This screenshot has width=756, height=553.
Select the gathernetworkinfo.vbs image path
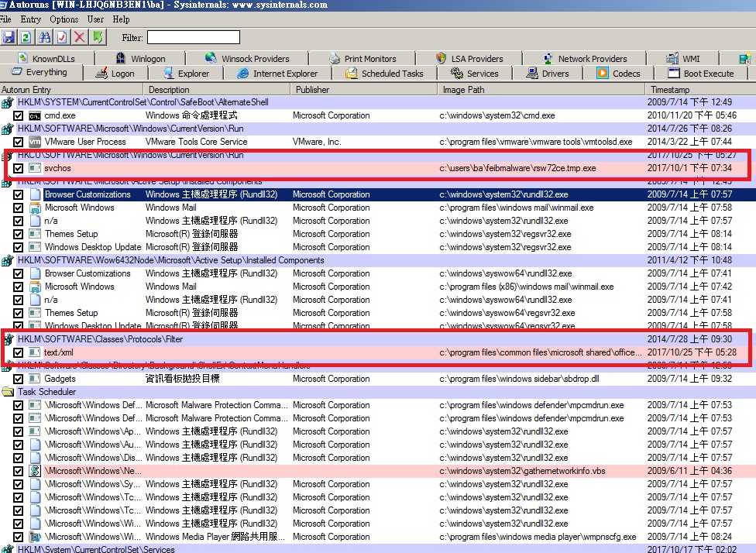(522, 471)
